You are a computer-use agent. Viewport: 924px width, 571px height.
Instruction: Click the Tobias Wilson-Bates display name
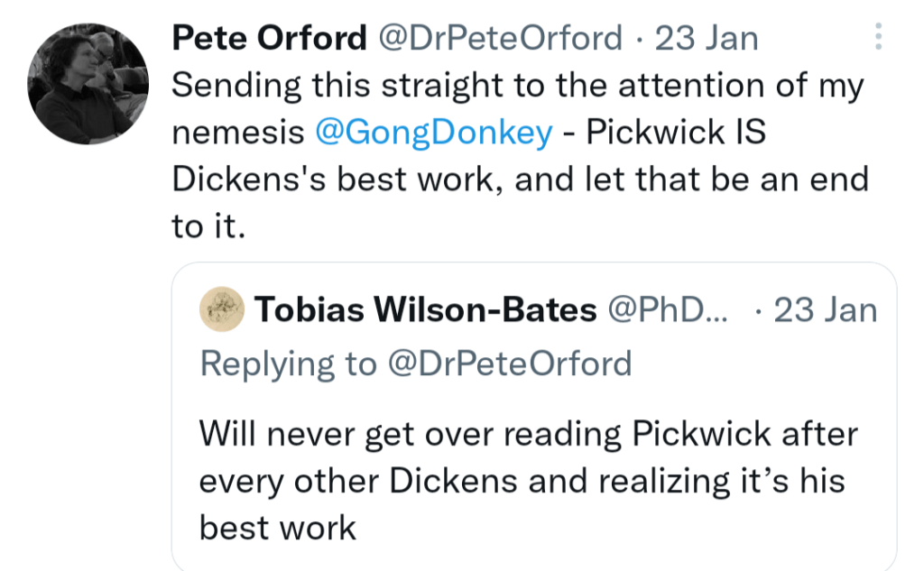426,310
